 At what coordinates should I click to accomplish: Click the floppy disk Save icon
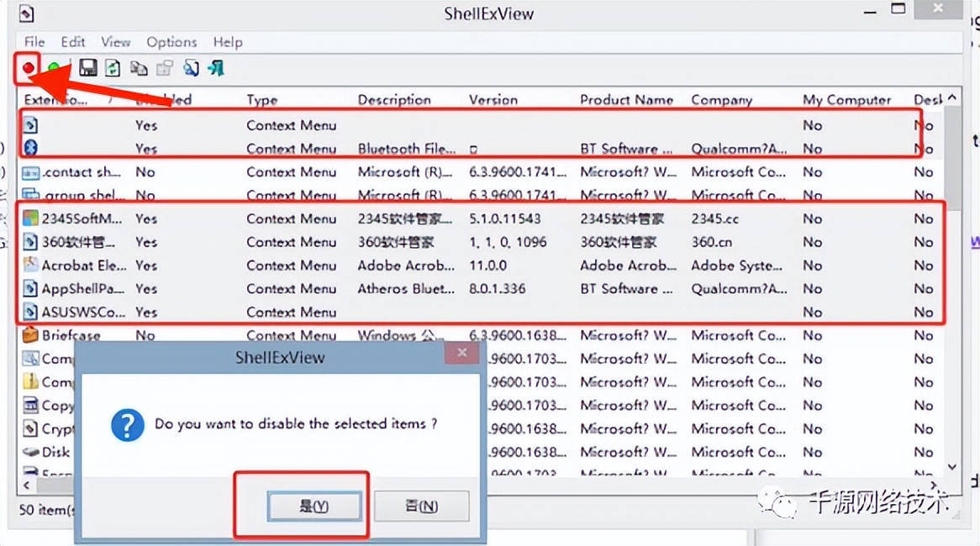click(87, 68)
